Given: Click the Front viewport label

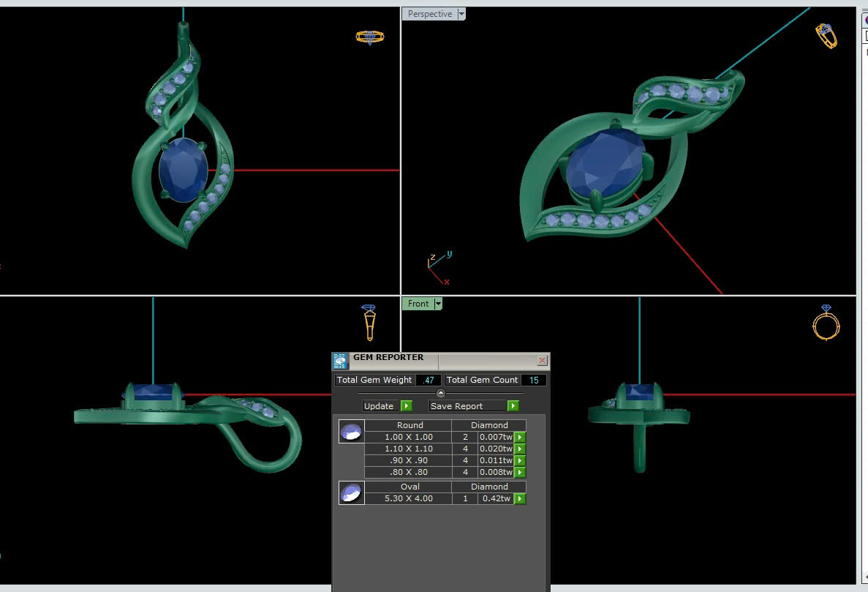Looking at the screenshot, I should click(x=418, y=304).
